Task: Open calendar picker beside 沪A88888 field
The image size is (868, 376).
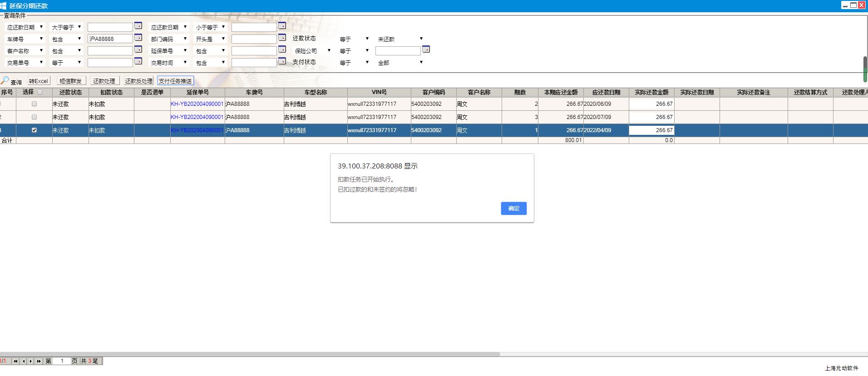Action: (138, 38)
